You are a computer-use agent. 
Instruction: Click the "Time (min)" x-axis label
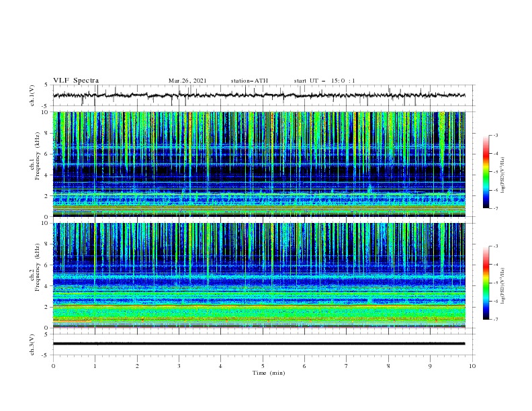tap(269, 373)
